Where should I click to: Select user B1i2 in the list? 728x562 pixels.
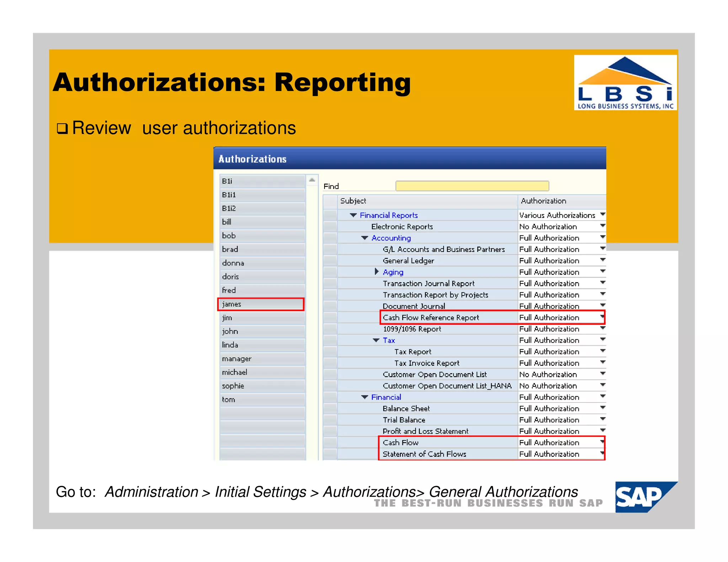(262, 209)
